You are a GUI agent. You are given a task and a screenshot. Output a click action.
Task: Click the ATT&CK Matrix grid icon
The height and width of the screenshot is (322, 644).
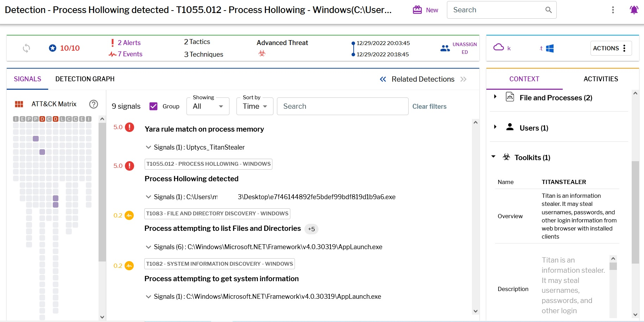point(19,104)
